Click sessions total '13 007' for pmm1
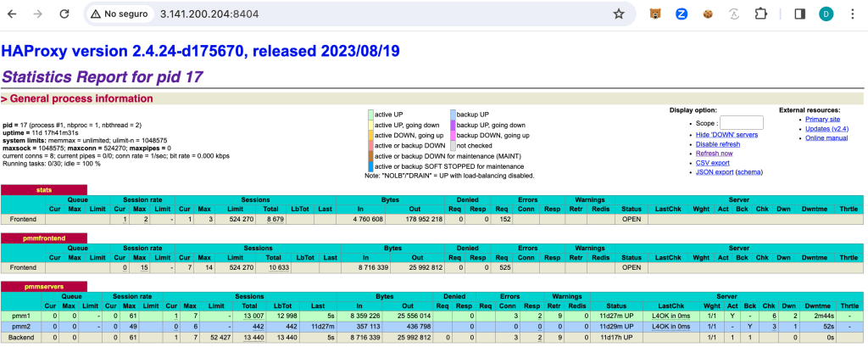The width and height of the screenshot is (868, 347). 254,316
